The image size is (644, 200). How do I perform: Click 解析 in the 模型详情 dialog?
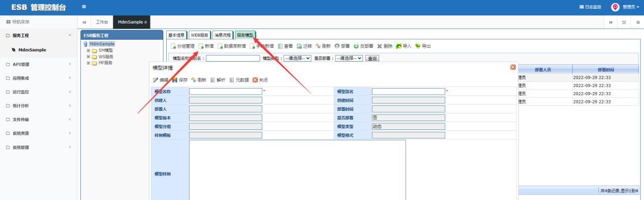tap(218, 80)
